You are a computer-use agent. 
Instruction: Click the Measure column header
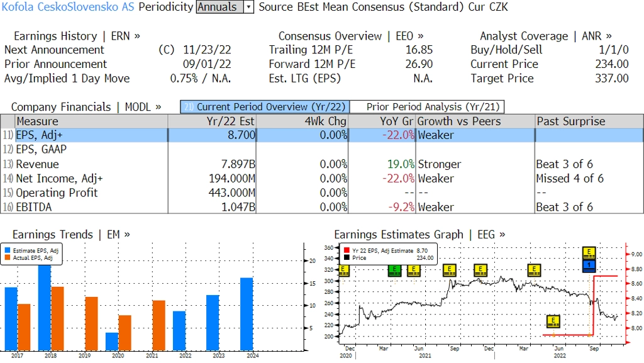click(91, 121)
